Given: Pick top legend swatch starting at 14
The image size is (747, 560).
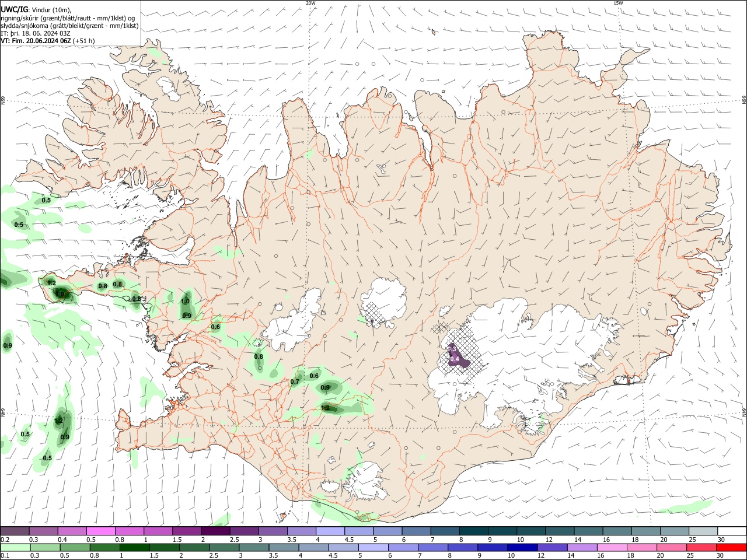Looking at the screenshot, I should point(588,531).
